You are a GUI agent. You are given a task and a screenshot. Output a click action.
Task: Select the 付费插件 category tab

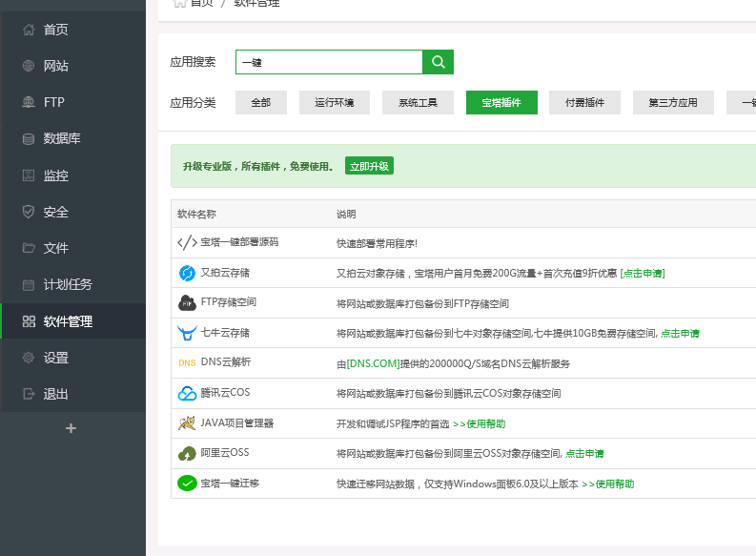tap(584, 102)
